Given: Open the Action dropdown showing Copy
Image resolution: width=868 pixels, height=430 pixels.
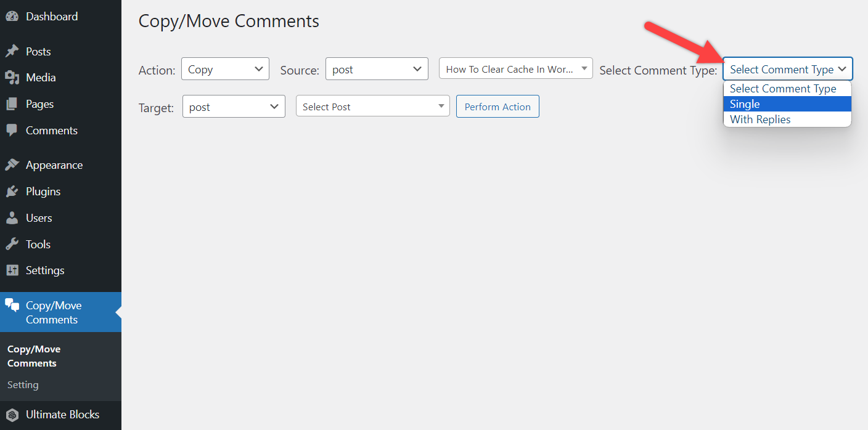Looking at the screenshot, I should tap(225, 69).
